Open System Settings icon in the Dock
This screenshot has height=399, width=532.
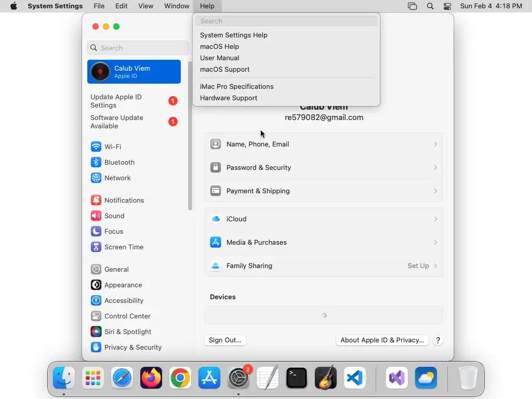[x=238, y=378]
